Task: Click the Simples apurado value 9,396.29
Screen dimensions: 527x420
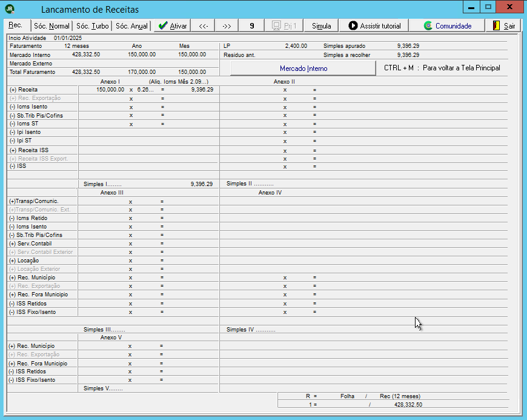Action: pyautogui.click(x=408, y=45)
